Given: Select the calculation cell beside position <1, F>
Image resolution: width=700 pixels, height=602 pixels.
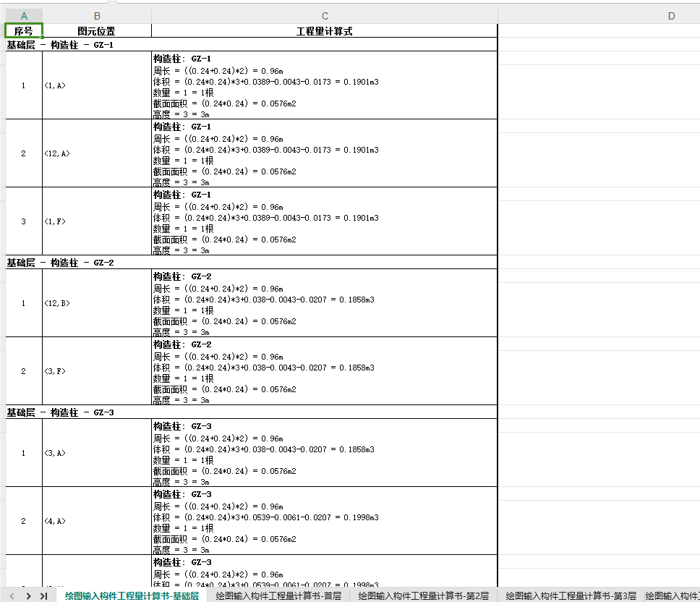Looking at the screenshot, I should (325, 221).
